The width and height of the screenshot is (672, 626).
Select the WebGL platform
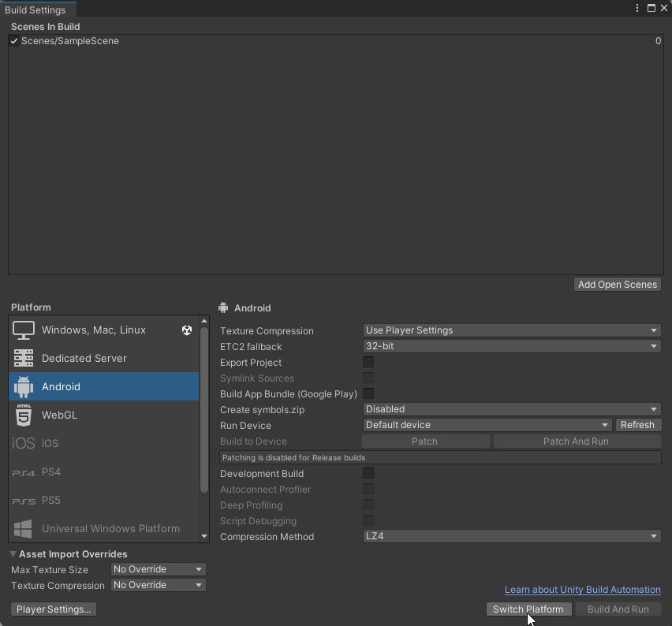click(x=103, y=415)
